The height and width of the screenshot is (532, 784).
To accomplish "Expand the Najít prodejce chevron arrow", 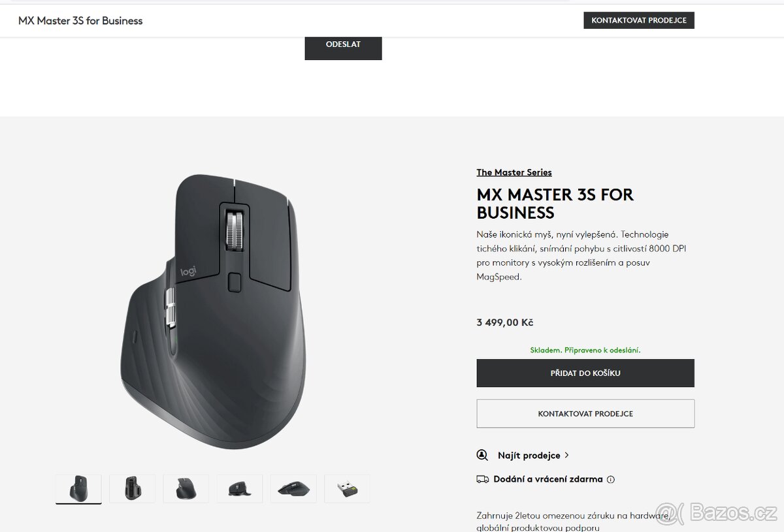I will click(x=566, y=455).
